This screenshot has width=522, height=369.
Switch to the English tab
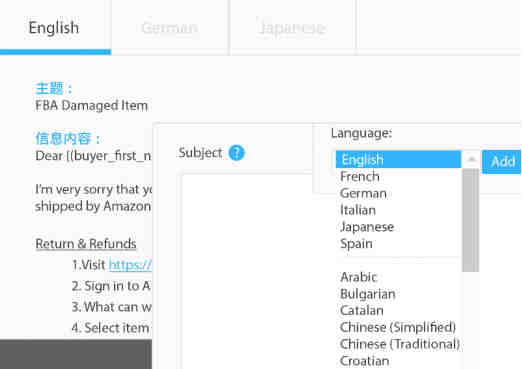click(x=54, y=28)
